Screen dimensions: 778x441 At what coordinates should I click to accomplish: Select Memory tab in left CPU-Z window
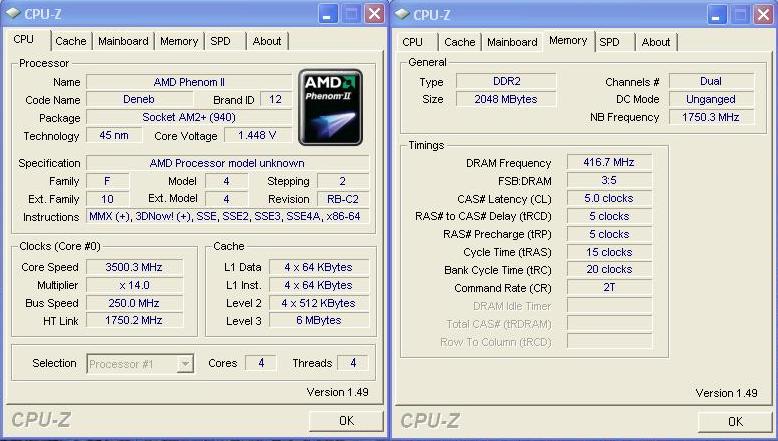pyautogui.click(x=179, y=41)
